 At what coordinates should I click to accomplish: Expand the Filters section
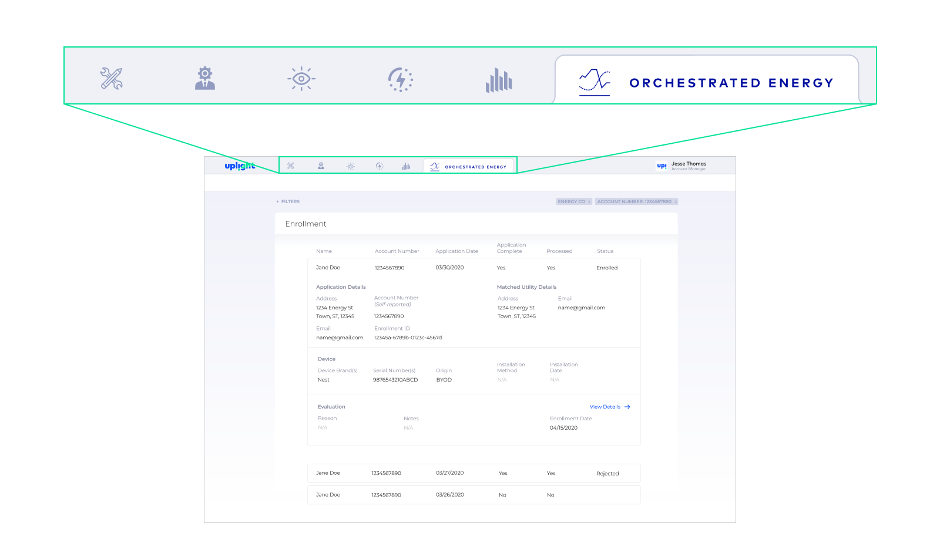(288, 201)
